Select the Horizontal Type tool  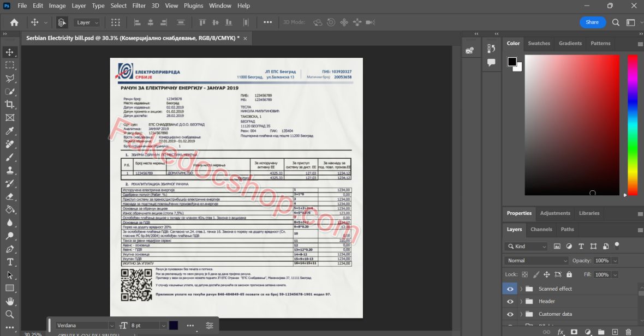coord(10,262)
